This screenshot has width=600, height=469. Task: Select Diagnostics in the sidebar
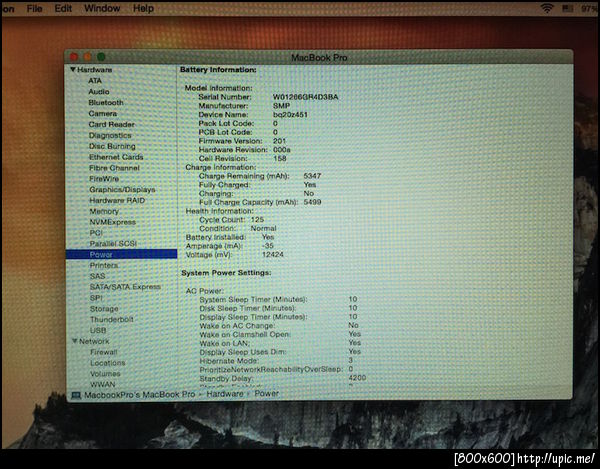[110, 135]
